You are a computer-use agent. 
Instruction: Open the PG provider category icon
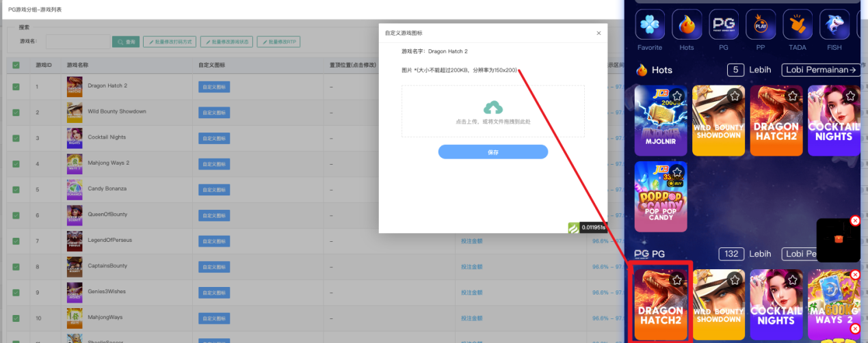tap(724, 25)
